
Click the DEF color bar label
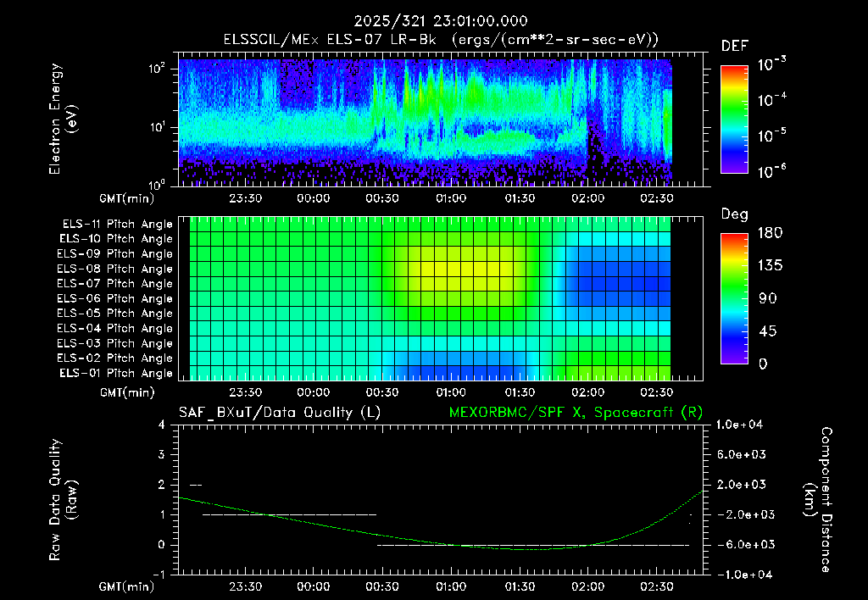point(735,47)
